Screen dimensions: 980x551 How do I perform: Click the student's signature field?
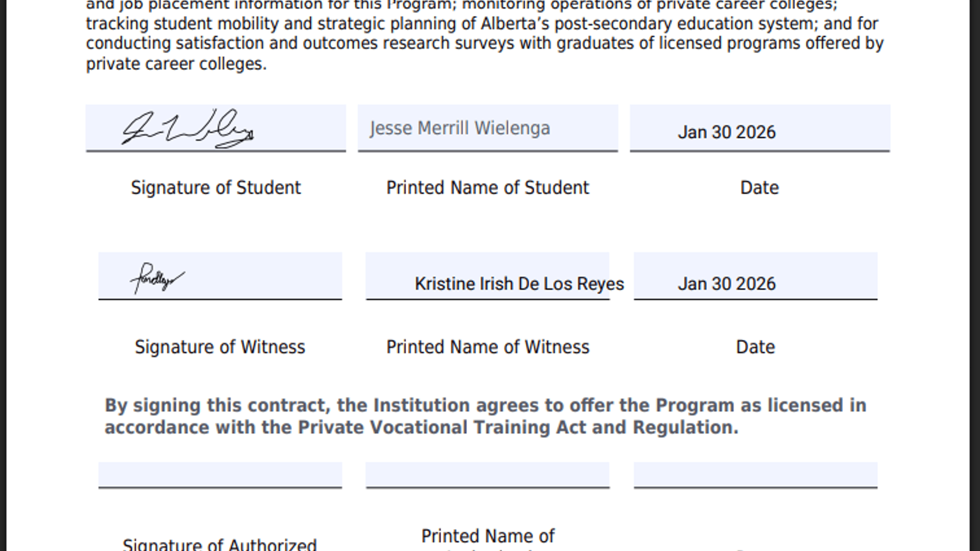point(215,128)
